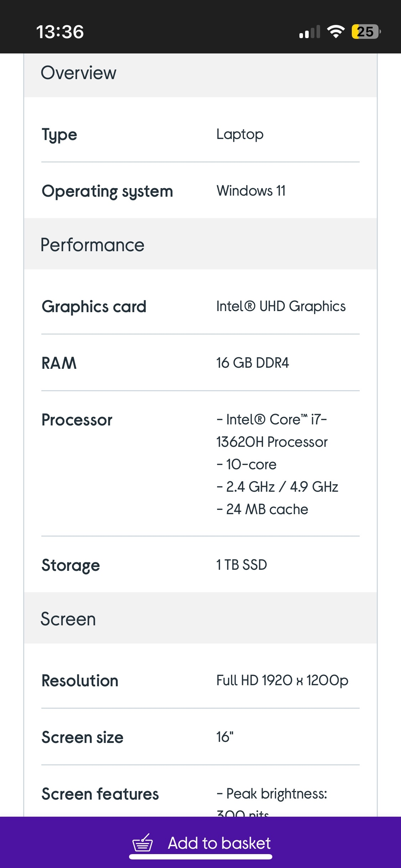Screen dimensions: 401x868
Task: Tap the Screen size label
Action: point(82,737)
